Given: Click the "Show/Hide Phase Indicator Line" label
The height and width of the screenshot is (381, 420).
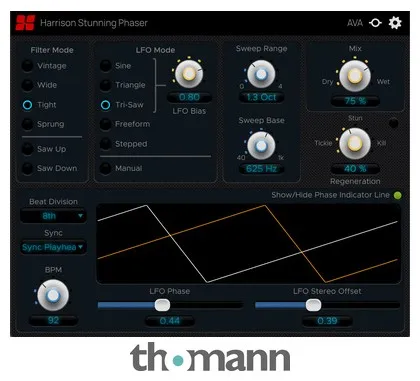Looking at the screenshot, I should (330, 195).
